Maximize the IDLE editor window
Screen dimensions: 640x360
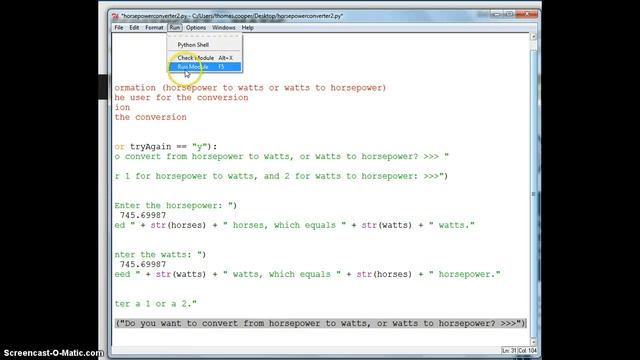point(509,14)
